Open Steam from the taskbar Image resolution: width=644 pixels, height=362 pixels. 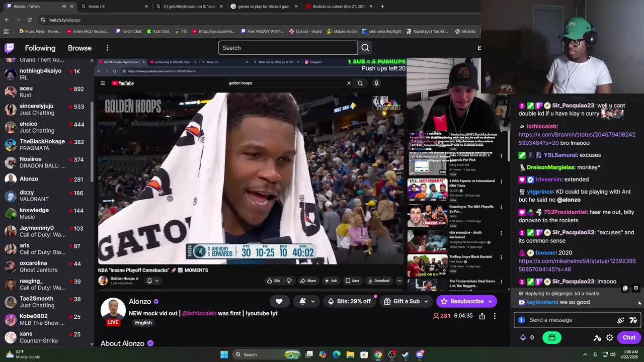click(406, 355)
